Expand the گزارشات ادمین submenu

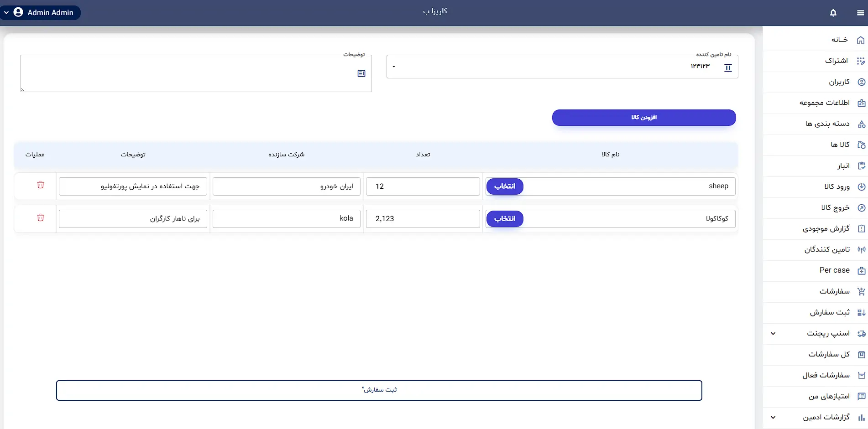[x=773, y=418]
